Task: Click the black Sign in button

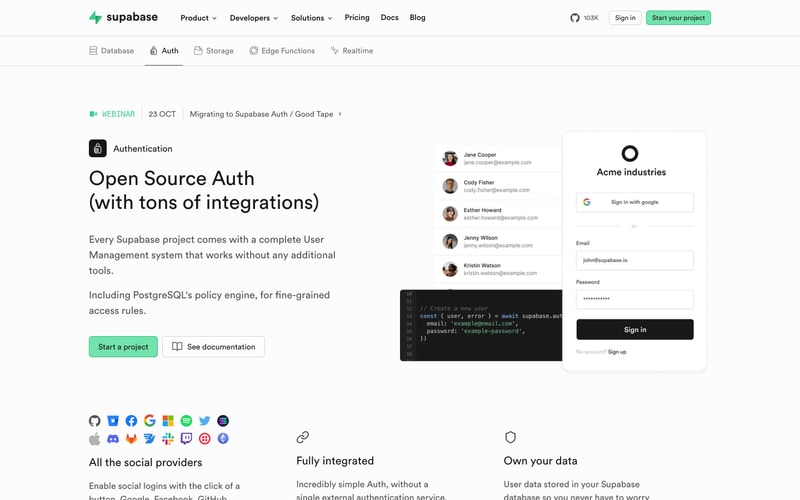Action: [x=635, y=330]
